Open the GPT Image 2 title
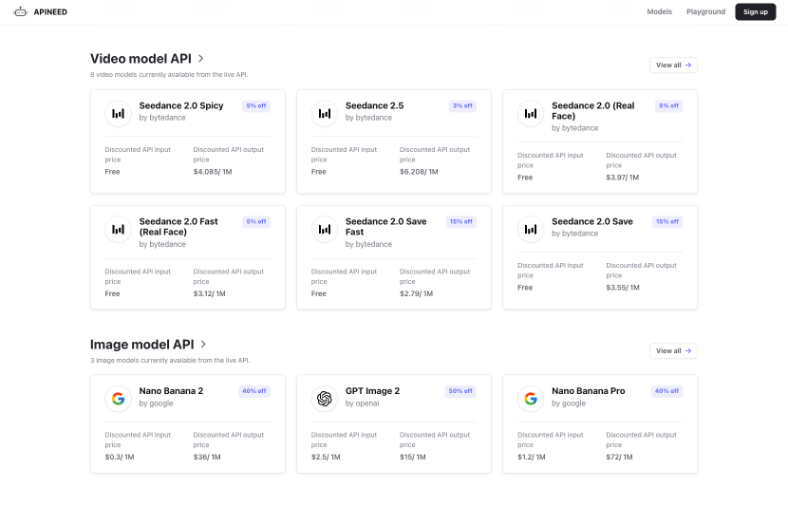 pos(372,390)
